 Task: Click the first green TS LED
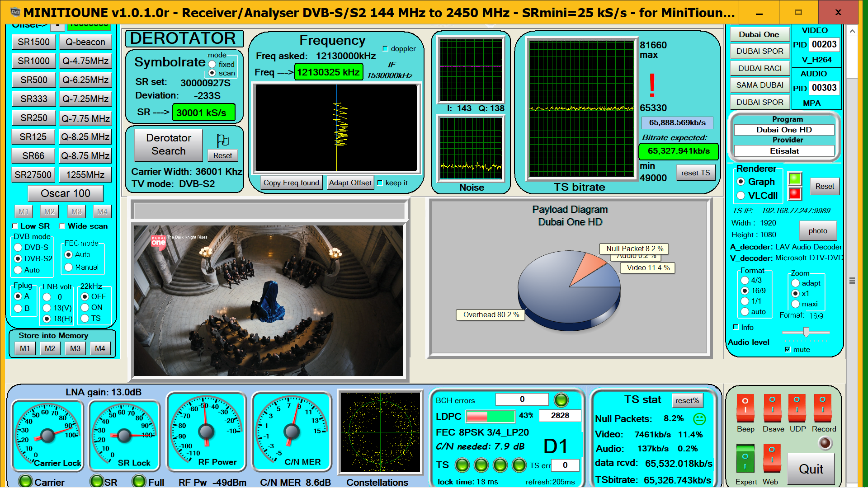462,465
